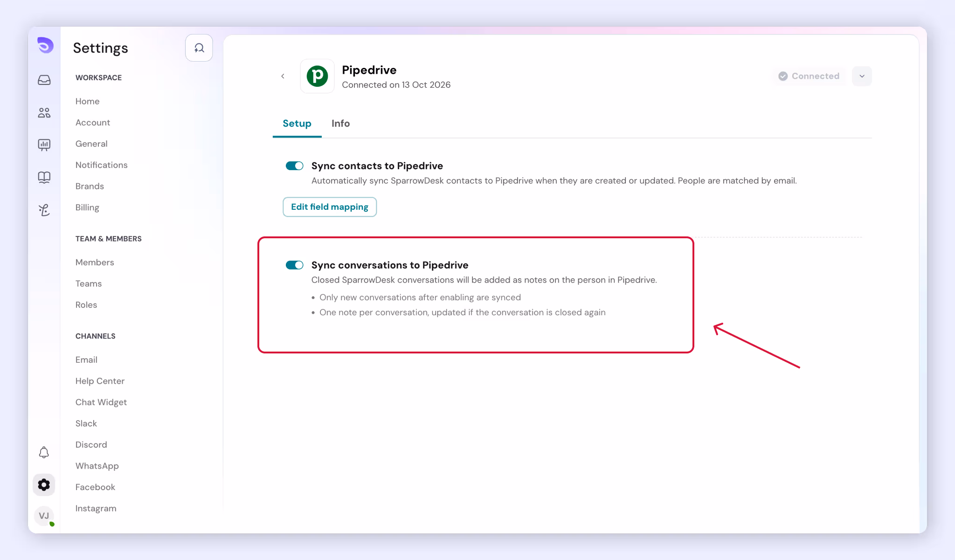Open the VJ user avatar
Image resolution: width=955 pixels, height=560 pixels.
[44, 516]
